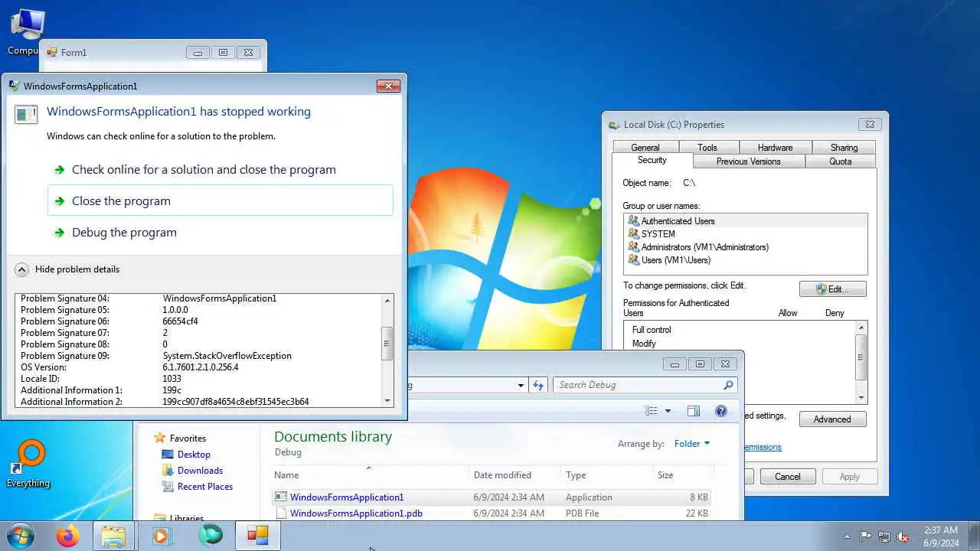The height and width of the screenshot is (551, 980).
Task: Click the Advanced button in Properties
Action: (x=833, y=419)
